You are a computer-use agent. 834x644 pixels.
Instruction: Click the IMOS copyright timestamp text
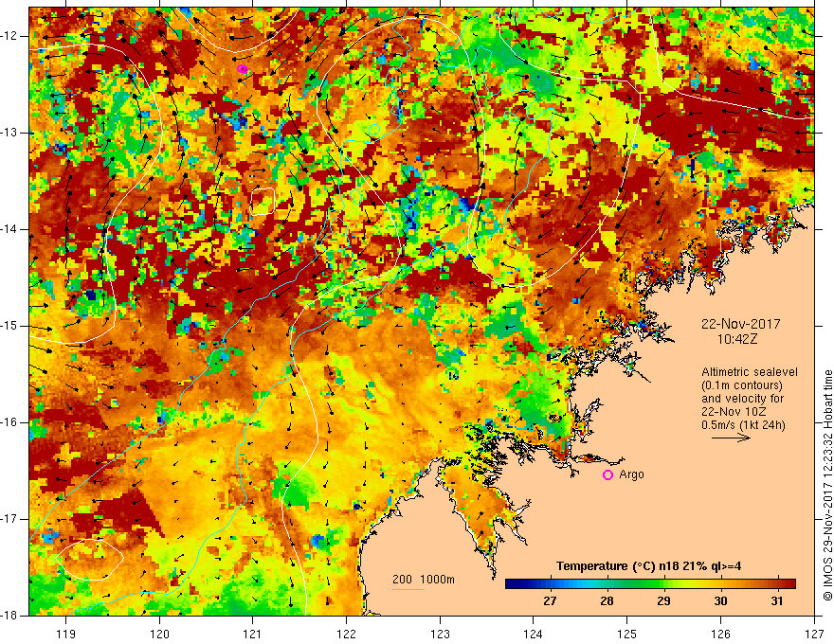coord(827,486)
